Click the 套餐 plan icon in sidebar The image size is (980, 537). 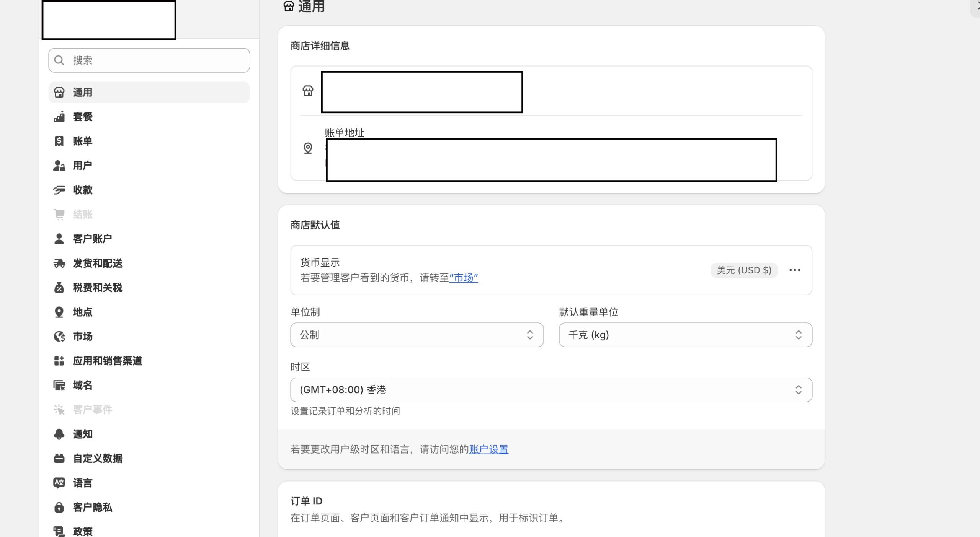coord(59,117)
